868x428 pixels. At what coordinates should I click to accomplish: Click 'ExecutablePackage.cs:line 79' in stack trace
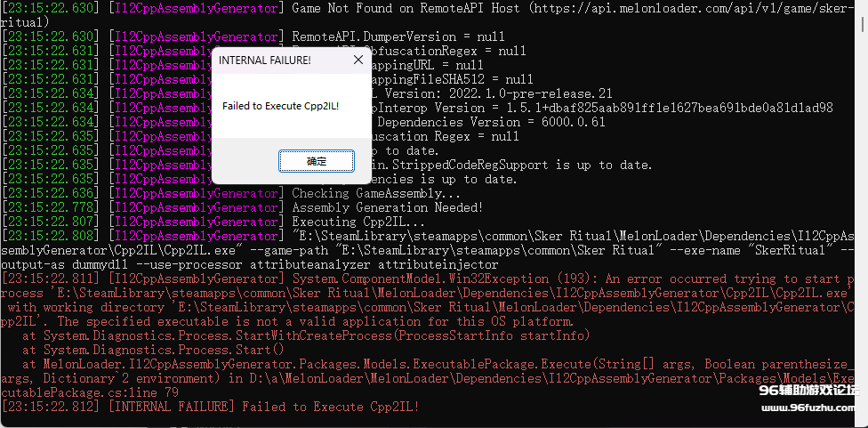coord(89,392)
